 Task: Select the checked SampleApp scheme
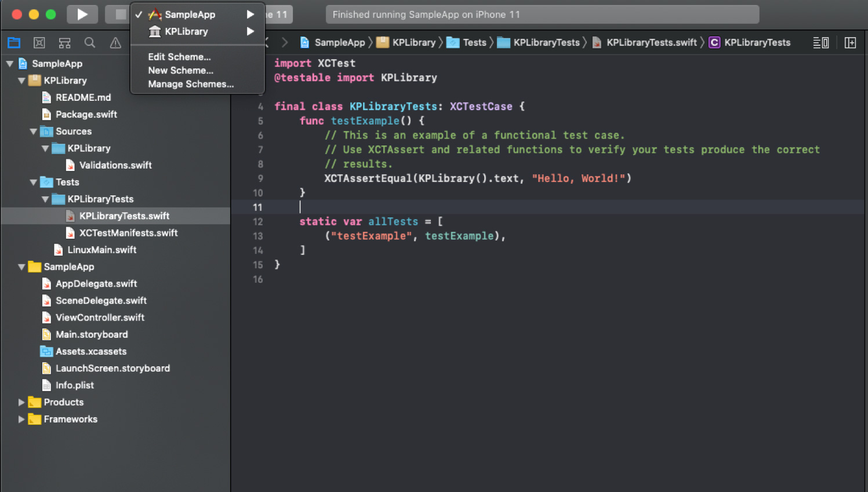click(x=198, y=14)
